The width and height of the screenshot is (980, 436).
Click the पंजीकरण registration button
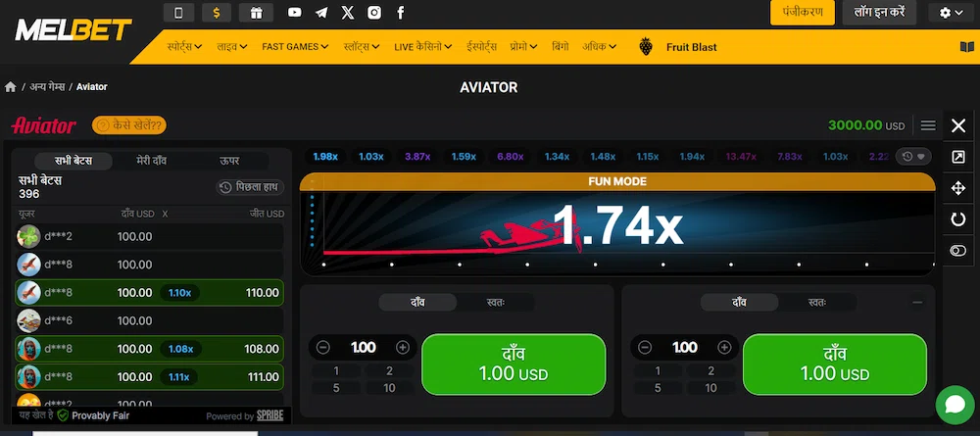[803, 13]
